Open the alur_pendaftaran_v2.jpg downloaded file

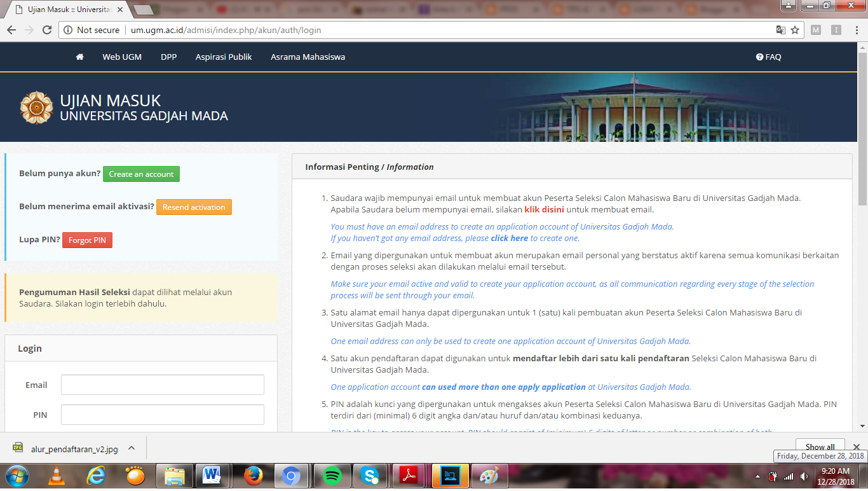click(74, 448)
